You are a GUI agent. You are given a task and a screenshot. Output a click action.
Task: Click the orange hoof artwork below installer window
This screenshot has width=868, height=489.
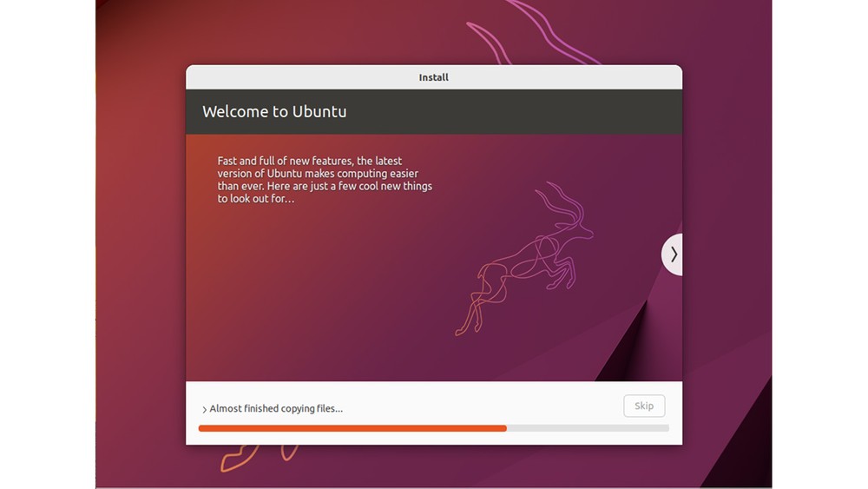point(258,458)
